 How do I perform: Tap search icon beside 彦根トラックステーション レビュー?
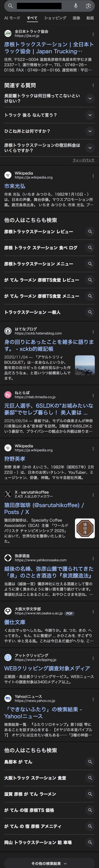[x=90, y=232]
